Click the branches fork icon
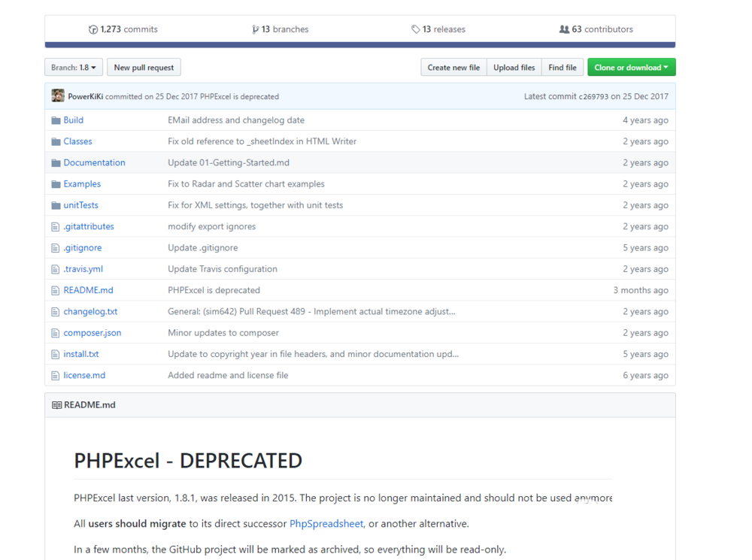 coord(256,29)
